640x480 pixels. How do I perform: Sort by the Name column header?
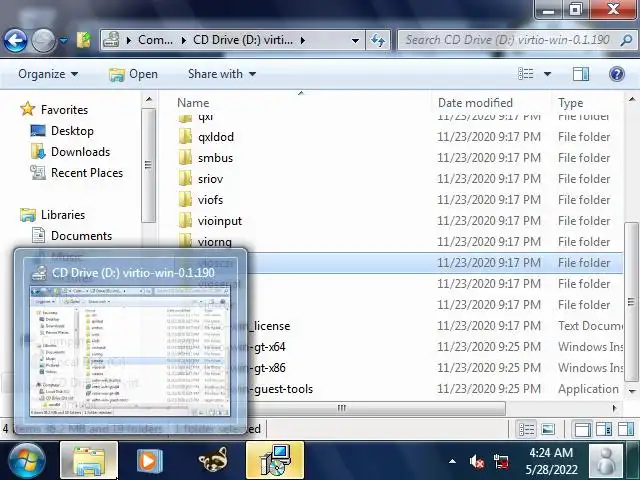click(193, 103)
